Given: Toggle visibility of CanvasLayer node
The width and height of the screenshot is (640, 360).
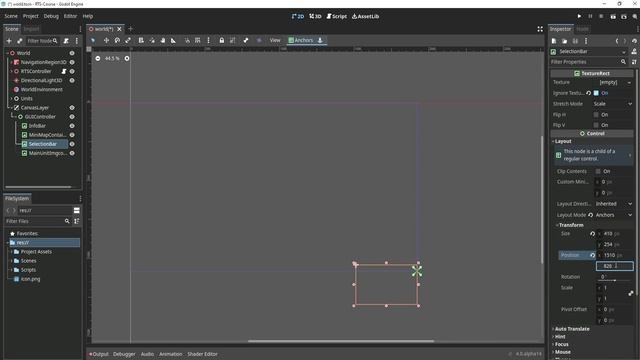Looking at the screenshot, I should [x=72, y=108].
